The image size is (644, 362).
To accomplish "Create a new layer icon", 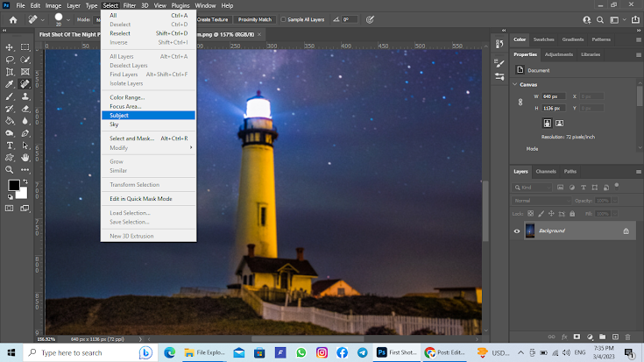I will pyautogui.click(x=615, y=337).
